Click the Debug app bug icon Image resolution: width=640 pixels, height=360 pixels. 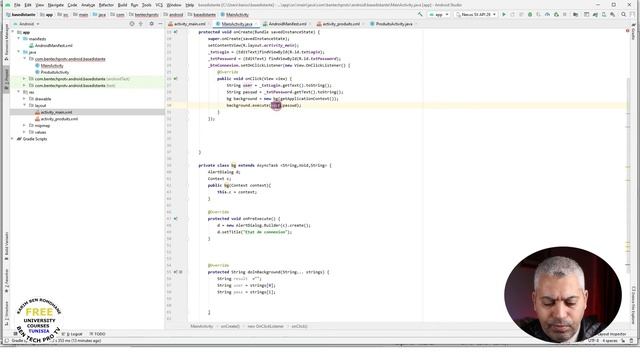click(530, 14)
